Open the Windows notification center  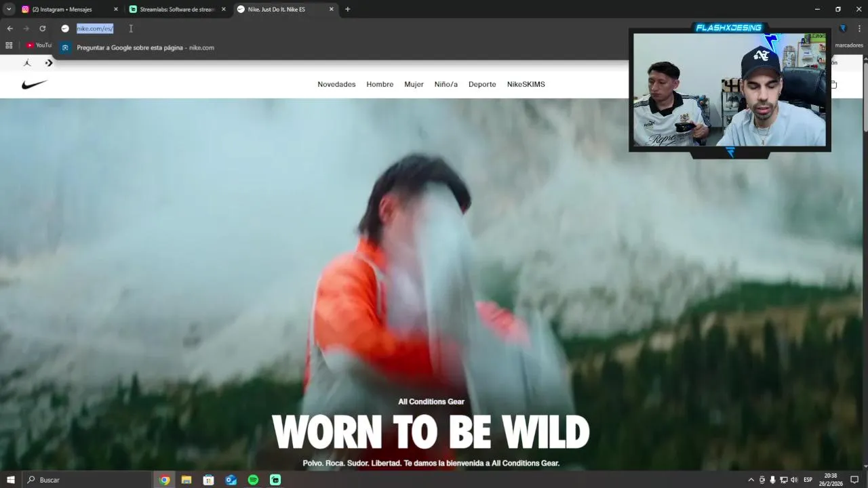854,480
